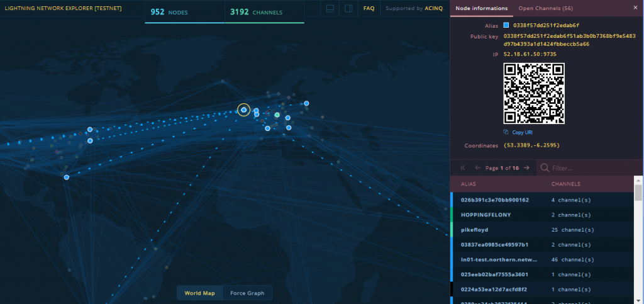
Task: Select the 952 Nodes tab
Action: click(x=185, y=12)
